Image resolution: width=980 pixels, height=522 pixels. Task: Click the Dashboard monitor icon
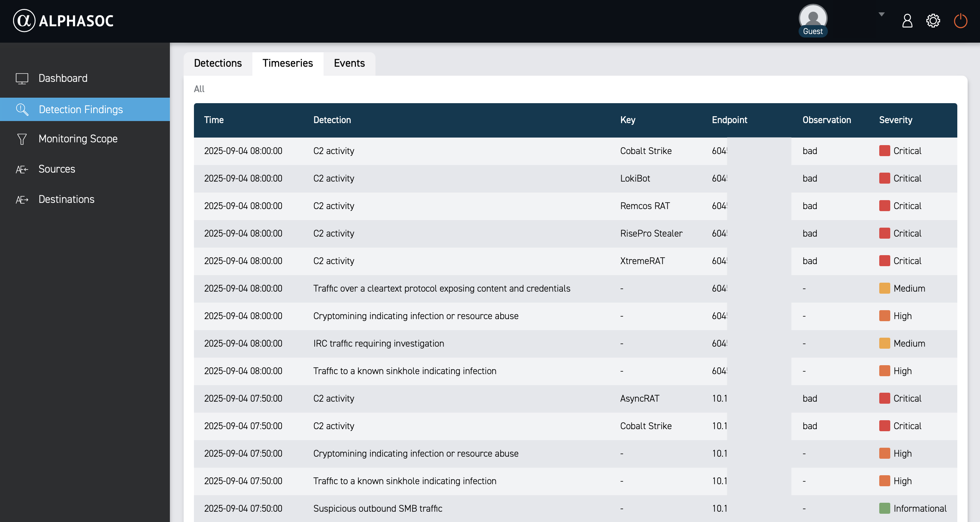tap(22, 78)
